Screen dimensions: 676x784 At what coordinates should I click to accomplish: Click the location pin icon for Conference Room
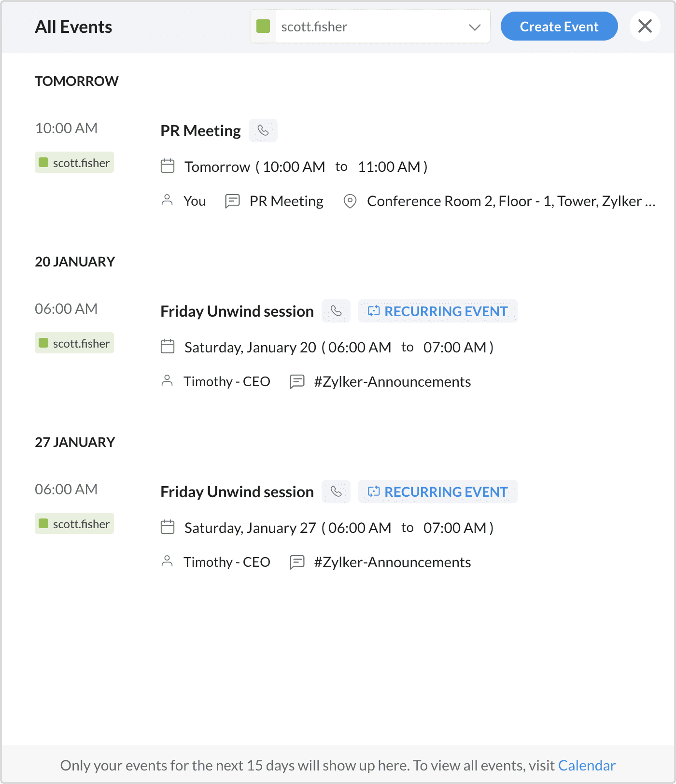pyautogui.click(x=350, y=201)
